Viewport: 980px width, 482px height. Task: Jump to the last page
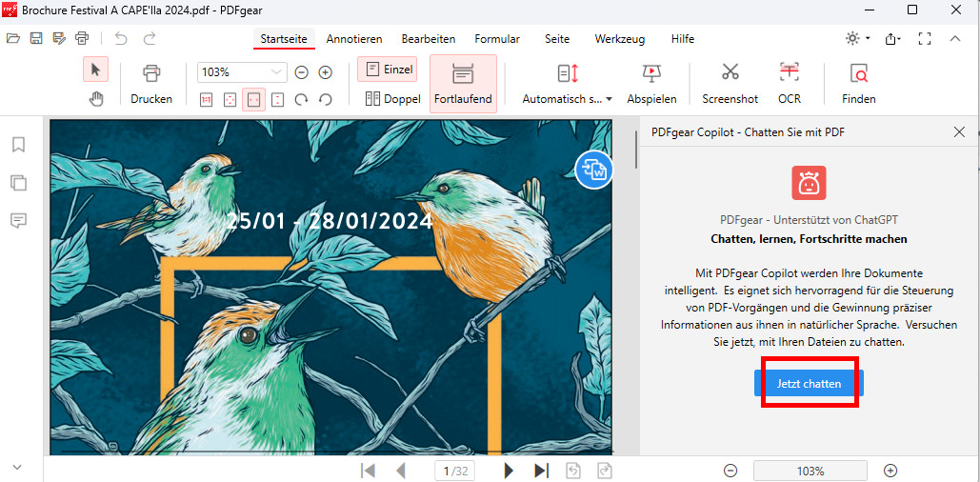[x=541, y=471]
